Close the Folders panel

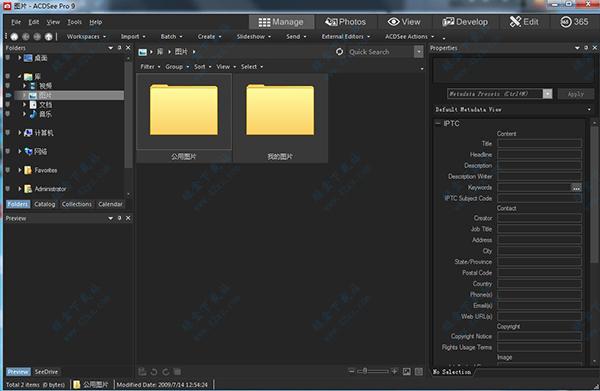pos(128,48)
